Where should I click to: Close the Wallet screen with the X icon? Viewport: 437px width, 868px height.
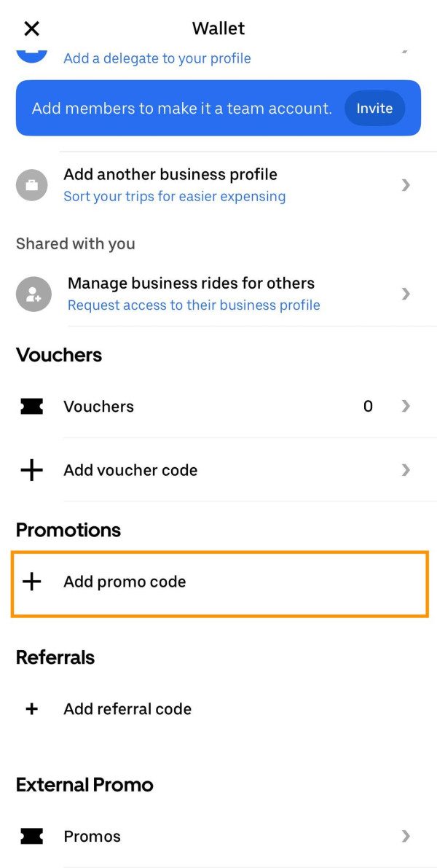click(x=31, y=28)
